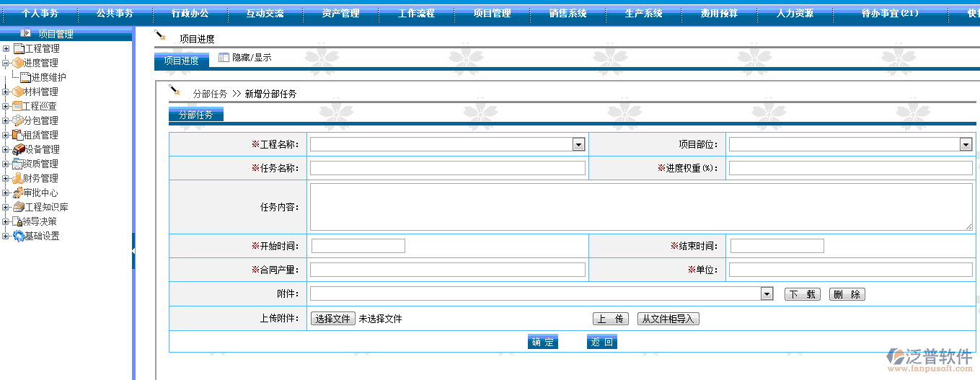
Task: Click the 下载 button
Action: pyautogui.click(x=802, y=294)
